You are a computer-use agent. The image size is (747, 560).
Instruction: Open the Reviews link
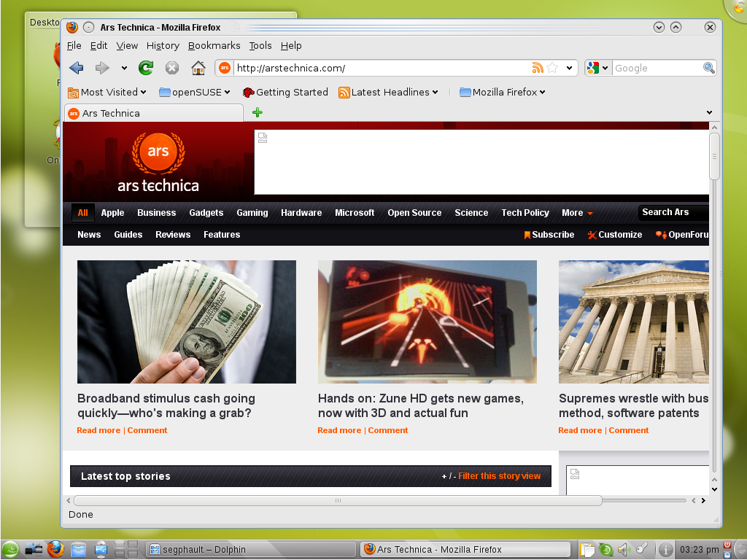pos(173,235)
